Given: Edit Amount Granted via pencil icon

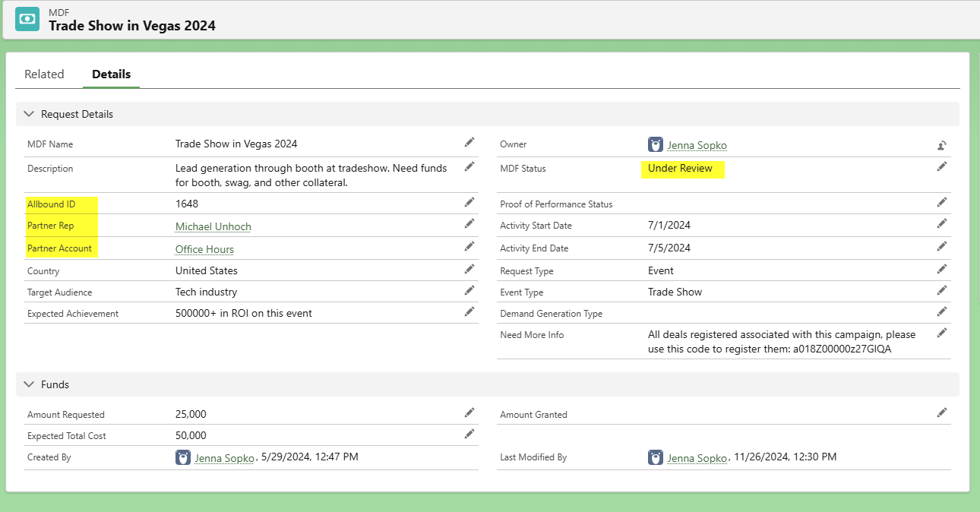Looking at the screenshot, I should pos(942,412).
